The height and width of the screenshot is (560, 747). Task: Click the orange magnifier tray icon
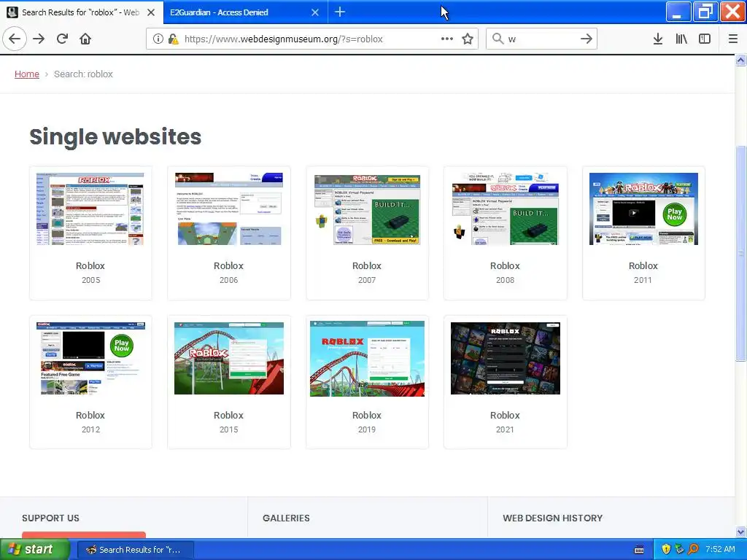693,550
